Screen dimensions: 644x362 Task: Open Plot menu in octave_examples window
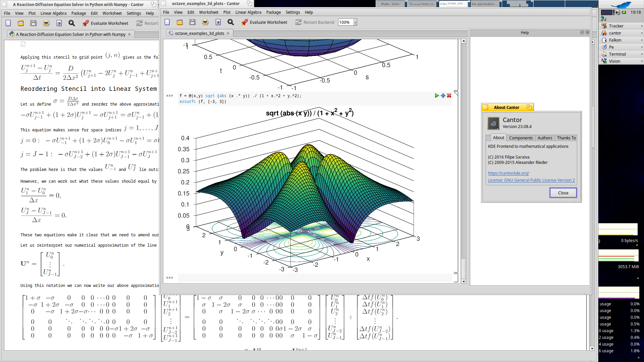click(x=227, y=12)
